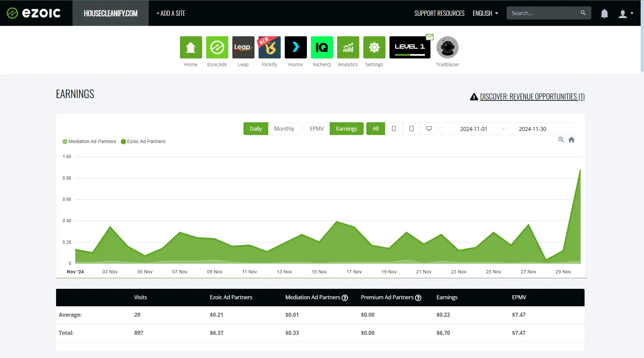Viewport: 644px width, 358px height.
Task: Open the Settings gear icon
Action: (374, 47)
